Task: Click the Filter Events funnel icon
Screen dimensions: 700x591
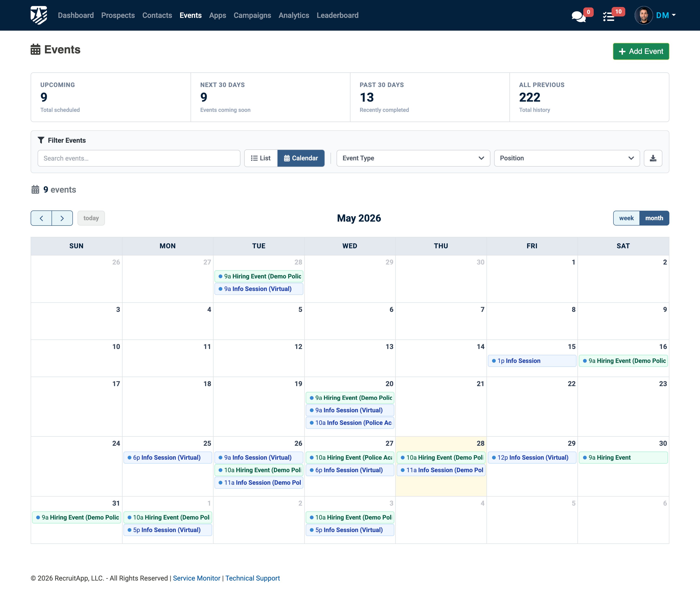Action: coord(41,140)
